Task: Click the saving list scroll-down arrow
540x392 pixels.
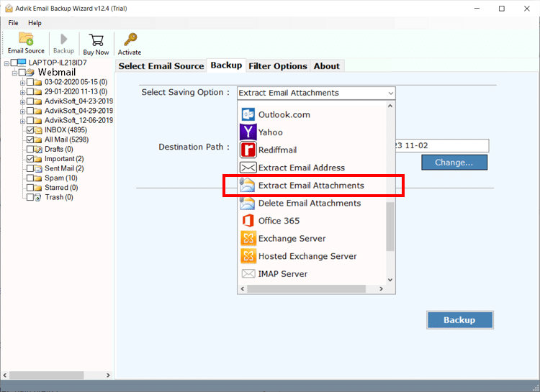Action: pos(390,280)
